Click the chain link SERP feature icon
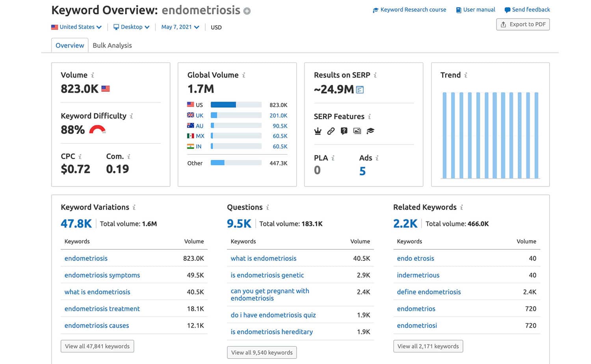591x364 pixels. (331, 131)
